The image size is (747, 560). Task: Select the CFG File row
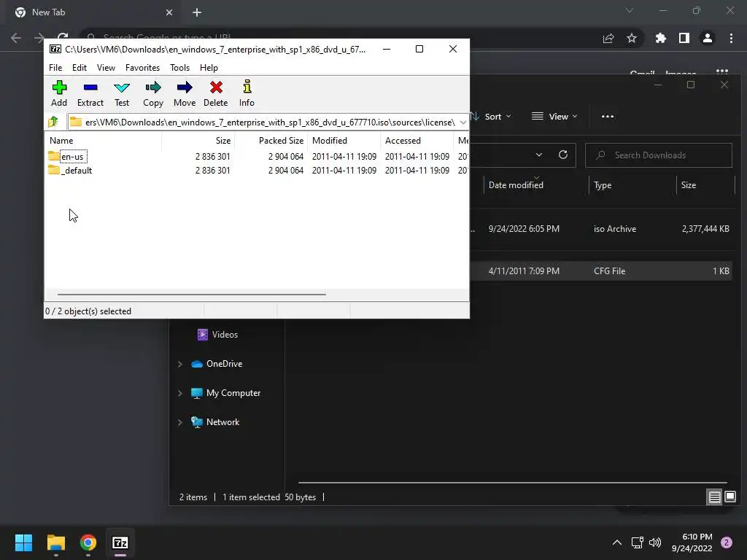[x=600, y=271]
